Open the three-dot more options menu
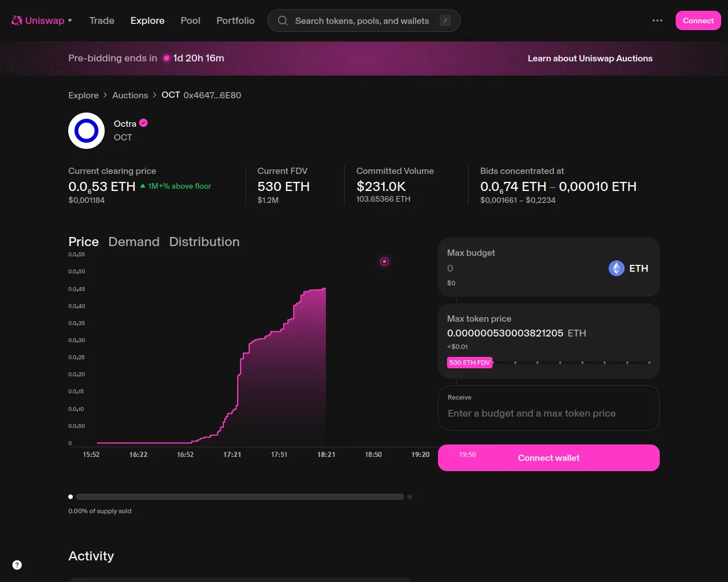Viewport: 728px width, 582px height. pos(657,20)
